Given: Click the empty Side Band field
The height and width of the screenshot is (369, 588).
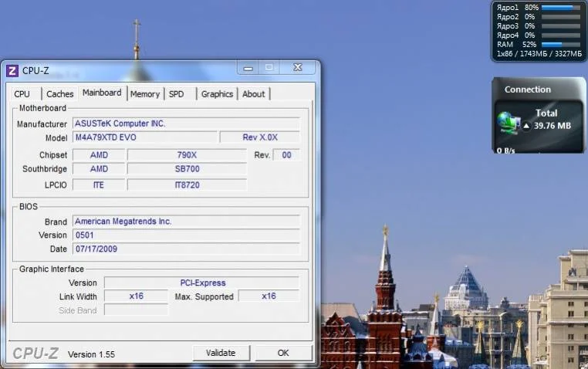Looking at the screenshot, I should tap(136, 310).
